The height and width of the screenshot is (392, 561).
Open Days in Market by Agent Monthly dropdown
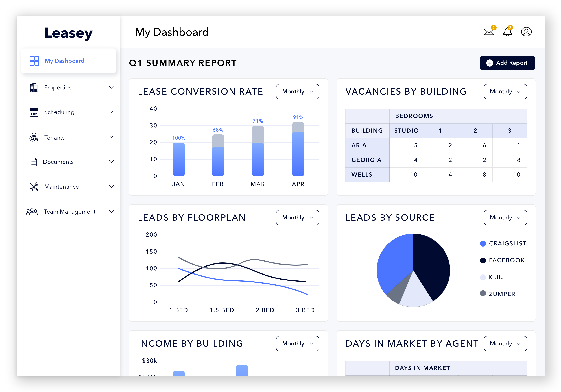(505, 344)
